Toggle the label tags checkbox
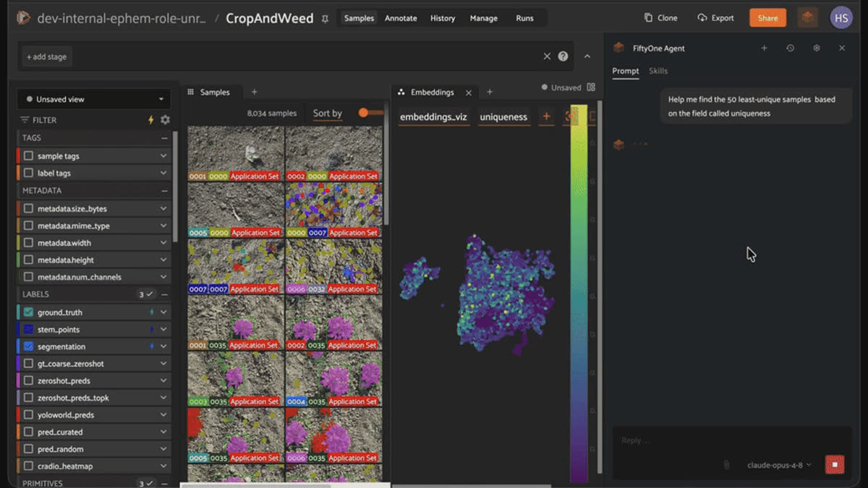 coord(28,174)
